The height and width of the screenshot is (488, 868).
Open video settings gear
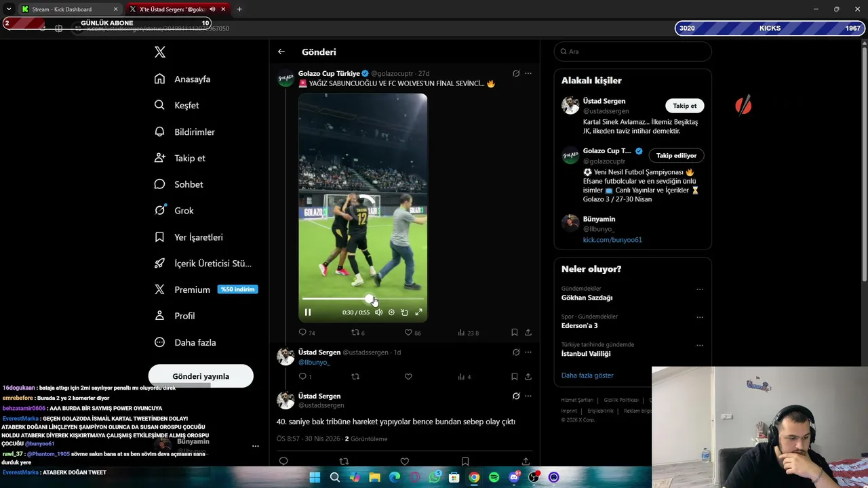point(391,312)
